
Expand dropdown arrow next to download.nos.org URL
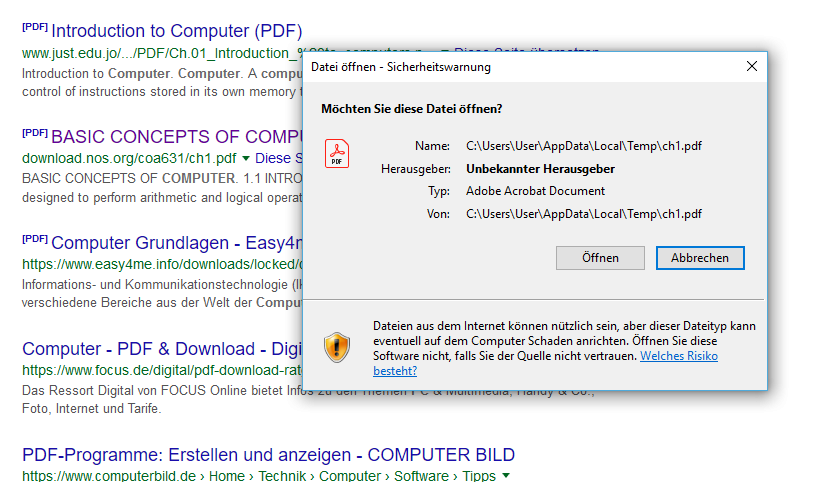[x=246, y=158]
